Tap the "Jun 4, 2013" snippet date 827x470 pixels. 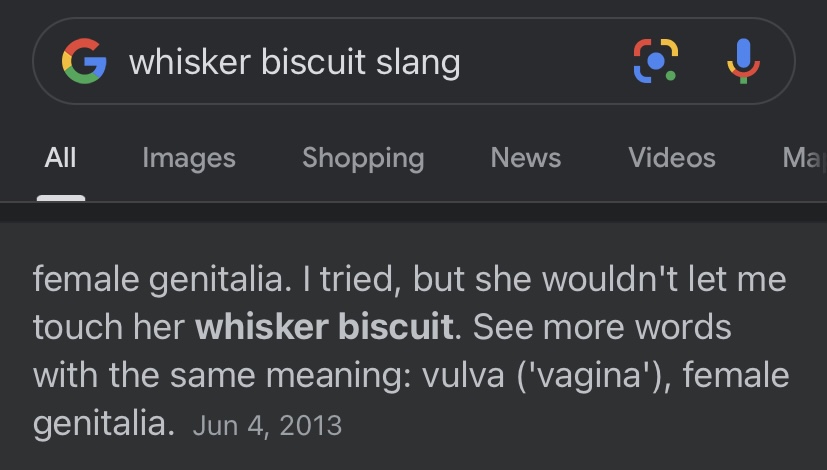[x=267, y=425]
